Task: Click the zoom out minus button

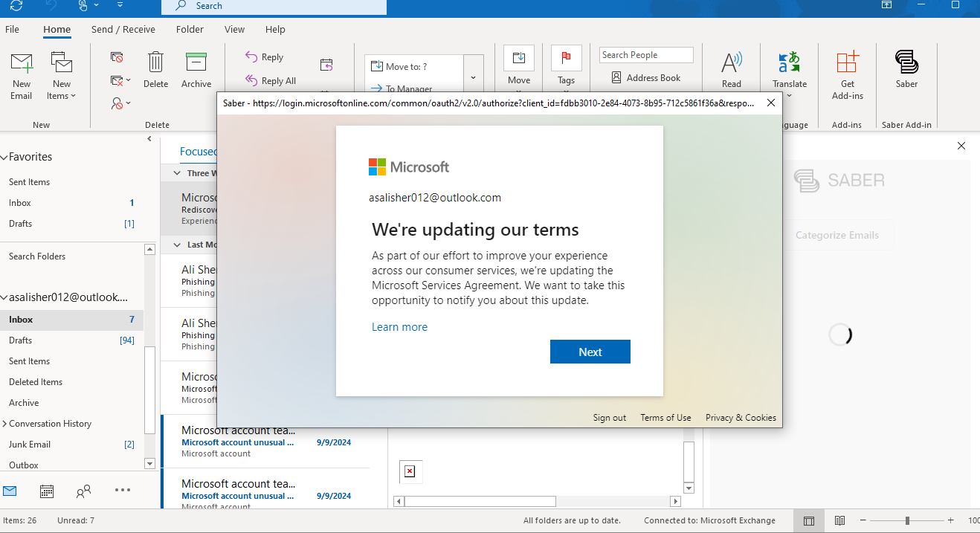Action: tap(863, 520)
